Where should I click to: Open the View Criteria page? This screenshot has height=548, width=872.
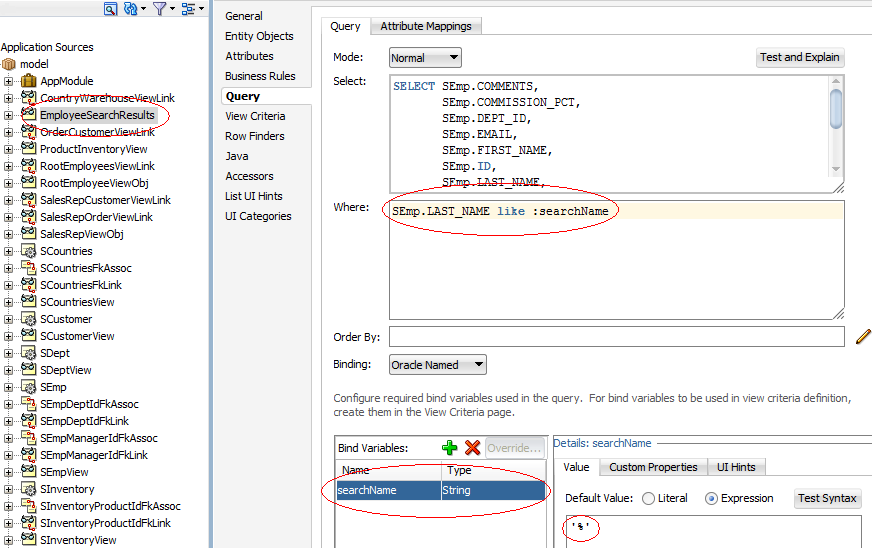click(255, 116)
